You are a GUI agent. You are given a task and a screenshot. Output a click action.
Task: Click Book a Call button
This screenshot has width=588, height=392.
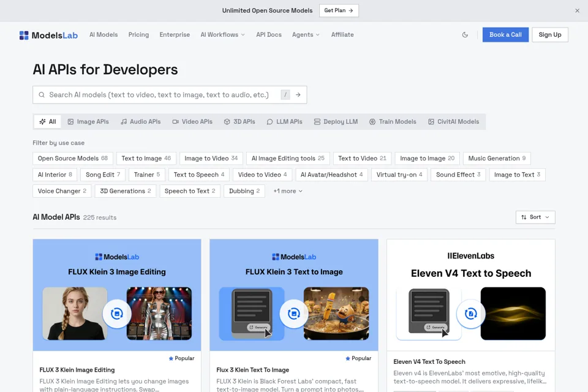click(x=505, y=35)
